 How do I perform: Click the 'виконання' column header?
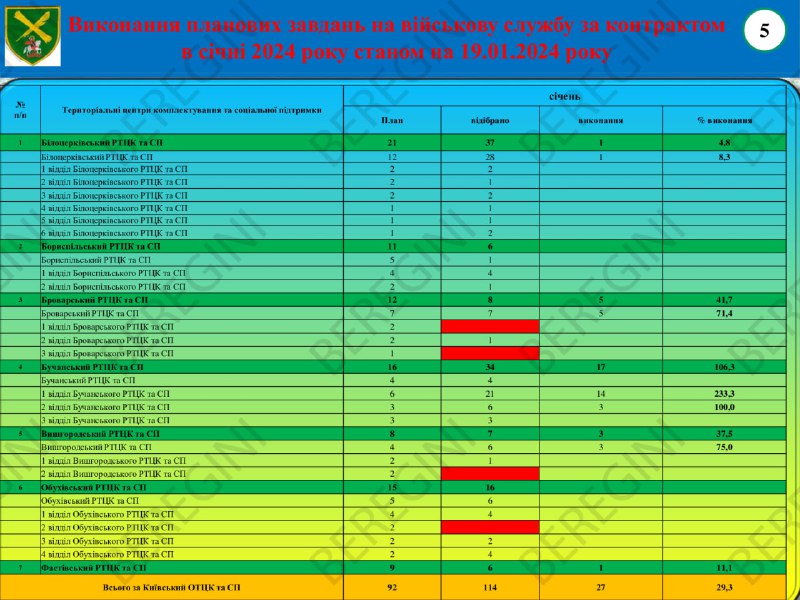coord(601,120)
